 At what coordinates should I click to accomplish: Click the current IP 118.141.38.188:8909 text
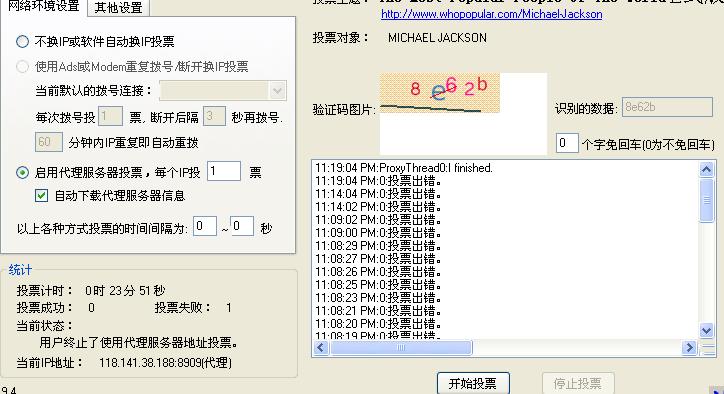(165, 363)
